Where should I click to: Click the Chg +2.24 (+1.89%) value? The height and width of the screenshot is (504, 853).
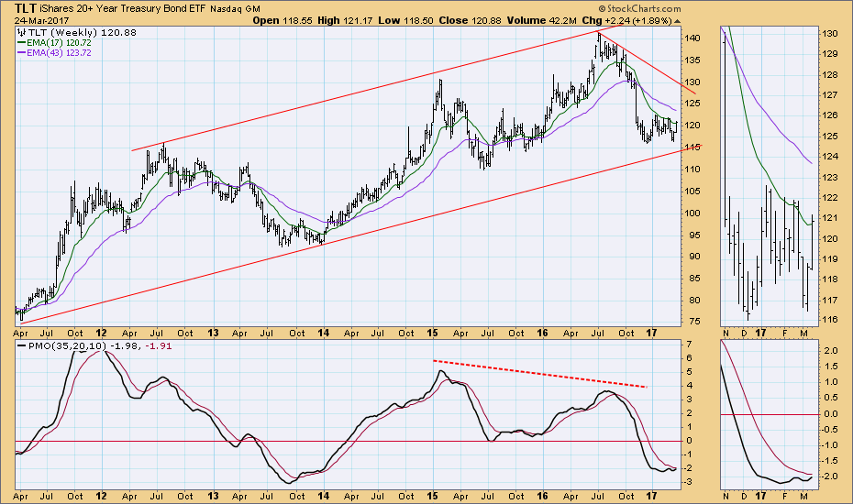coord(626,20)
